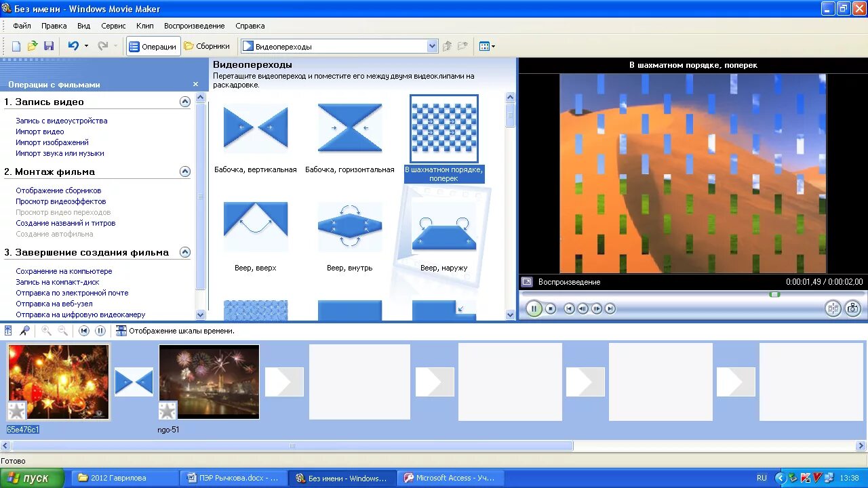This screenshot has width=868, height=488.
Task: Click Запись с видеоустройства link
Action: point(62,121)
